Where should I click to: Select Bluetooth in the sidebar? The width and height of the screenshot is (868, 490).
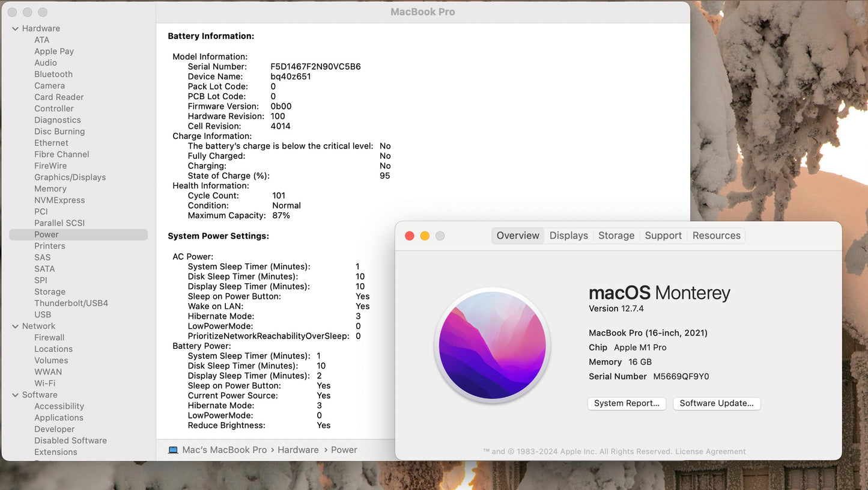click(53, 74)
